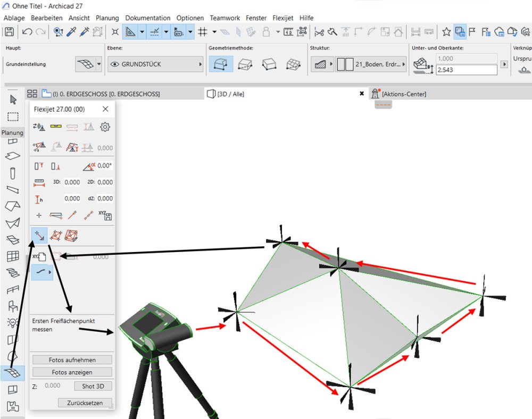Click the mesh height field showing 2,543
This screenshot has width=532, height=419.
(x=467, y=70)
